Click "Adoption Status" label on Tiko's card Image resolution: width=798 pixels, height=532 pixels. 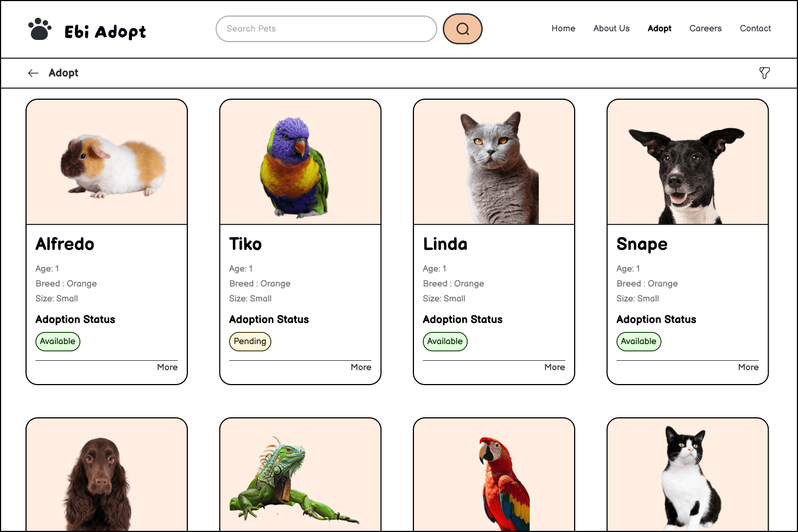tap(269, 320)
